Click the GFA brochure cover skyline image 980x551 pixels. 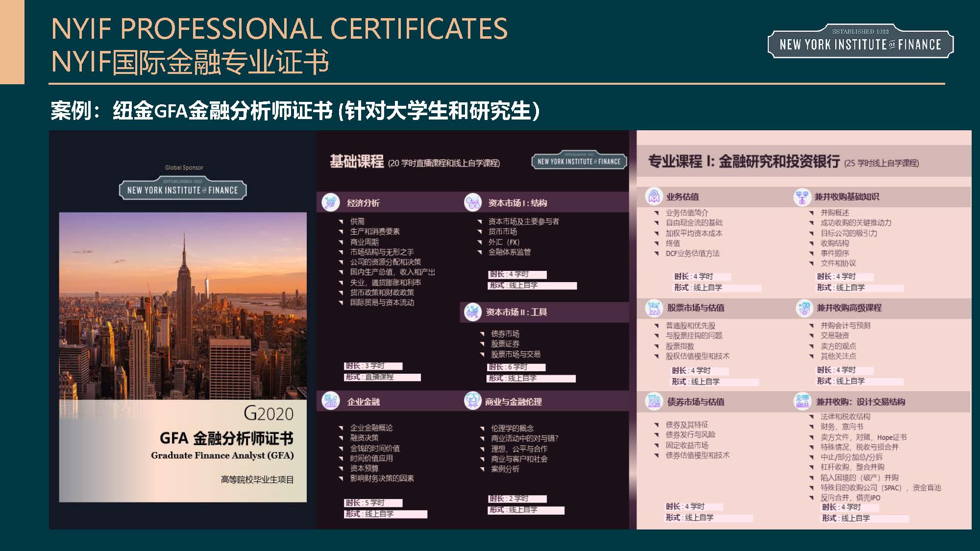[183, 306]
